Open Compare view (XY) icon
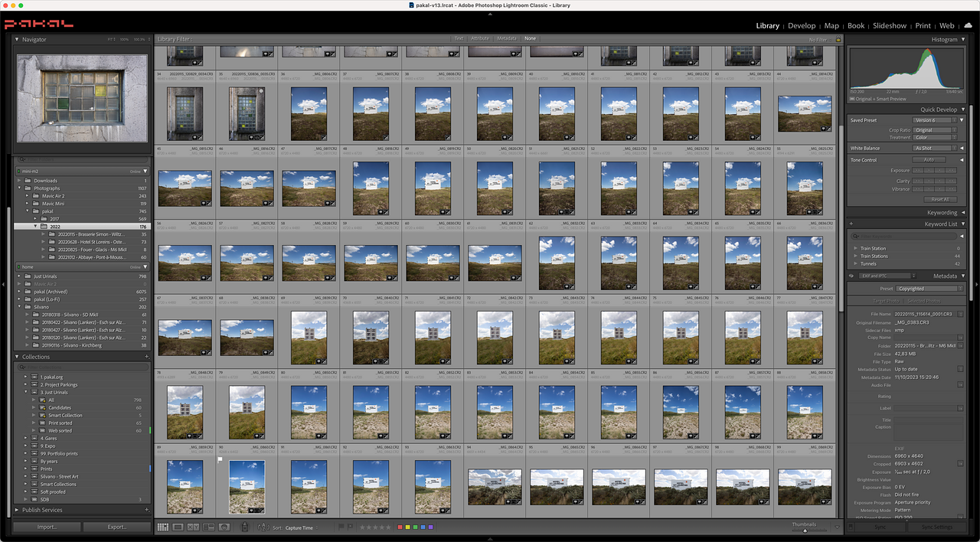 pyautogui.click(x=193, y=527)
